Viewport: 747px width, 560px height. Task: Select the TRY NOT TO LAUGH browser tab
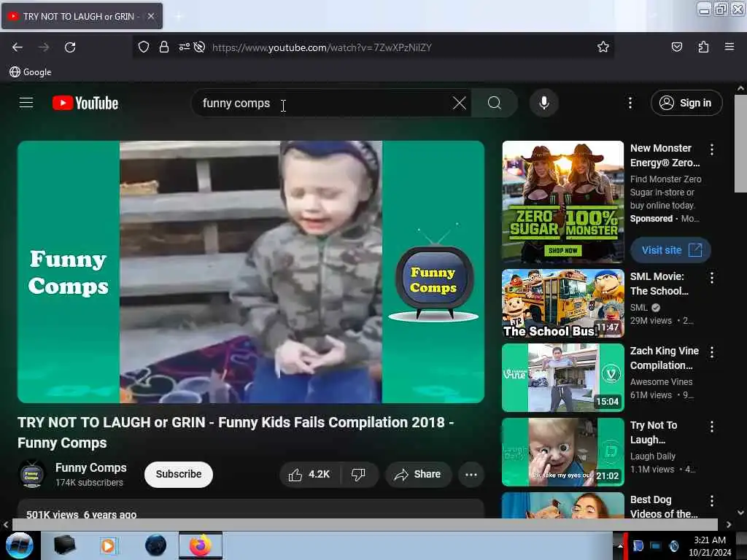[82, 16]
